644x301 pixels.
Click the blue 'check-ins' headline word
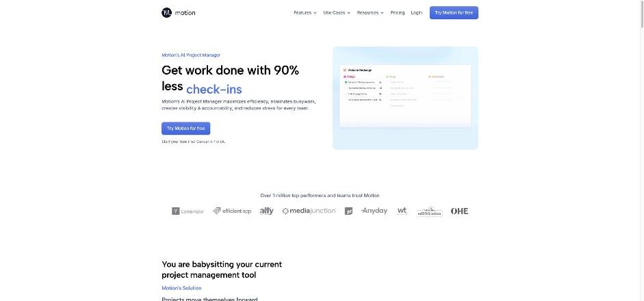pyautogui.click(x=214, y=89)
